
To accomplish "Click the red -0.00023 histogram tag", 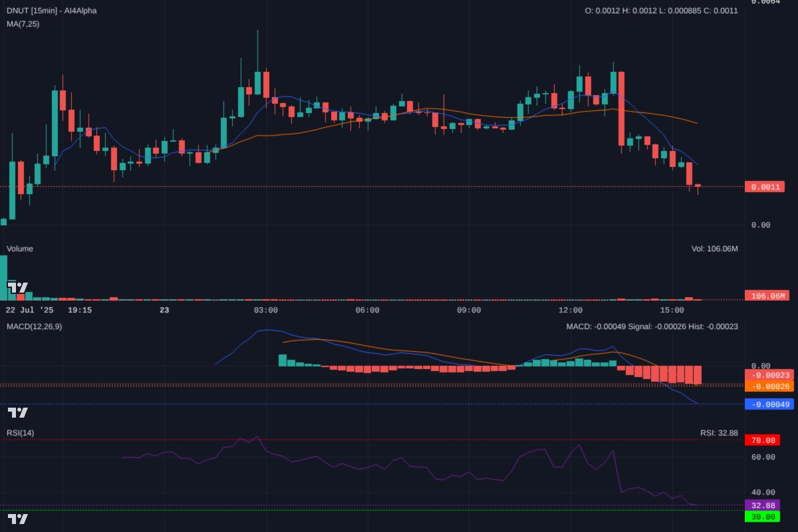I will click(769, 375).
